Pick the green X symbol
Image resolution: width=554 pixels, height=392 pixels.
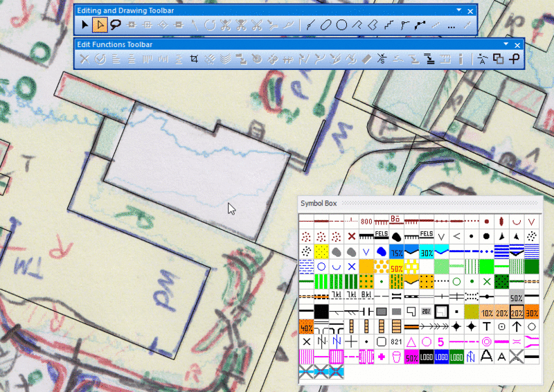click(x=487, y=282)
